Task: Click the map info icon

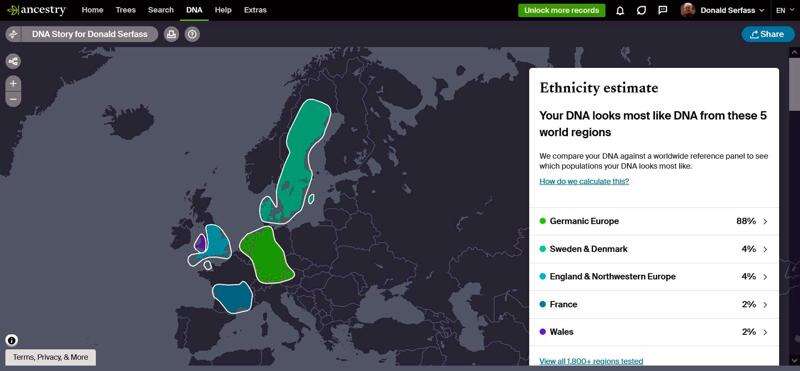Action: coord(12,340)
